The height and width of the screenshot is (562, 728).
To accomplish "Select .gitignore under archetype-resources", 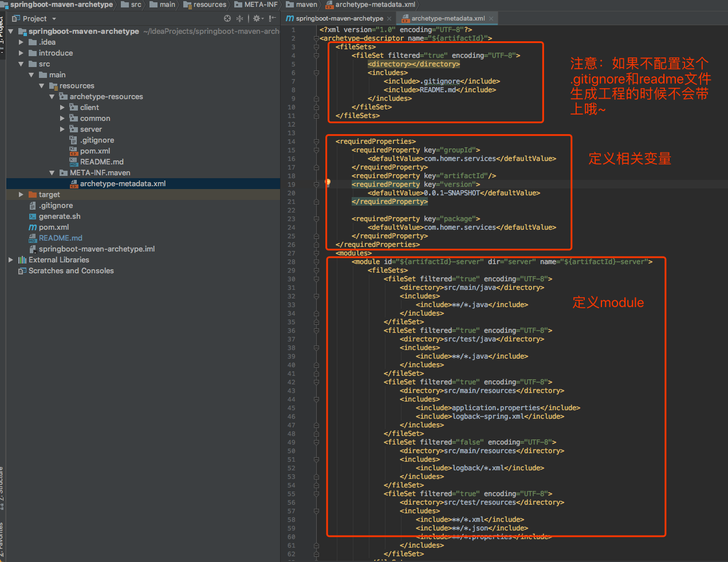I will (x=92, y=140).
